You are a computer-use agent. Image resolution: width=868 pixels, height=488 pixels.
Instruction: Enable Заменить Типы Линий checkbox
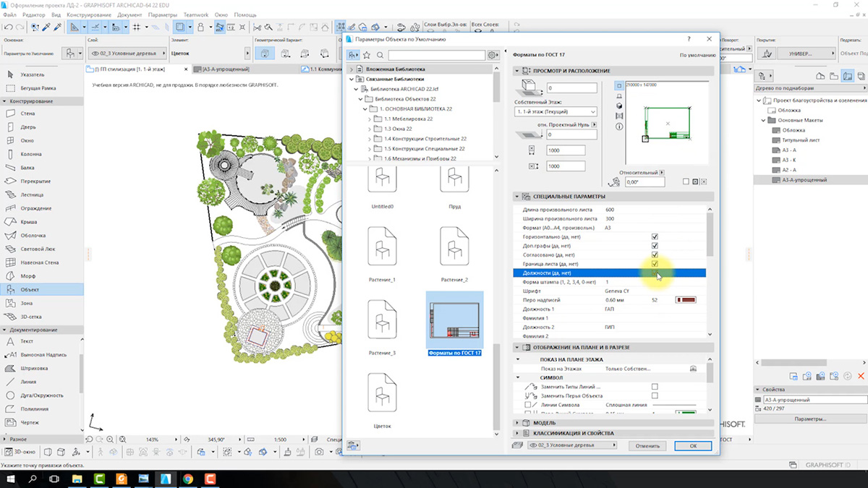click(x=655, y=387)
